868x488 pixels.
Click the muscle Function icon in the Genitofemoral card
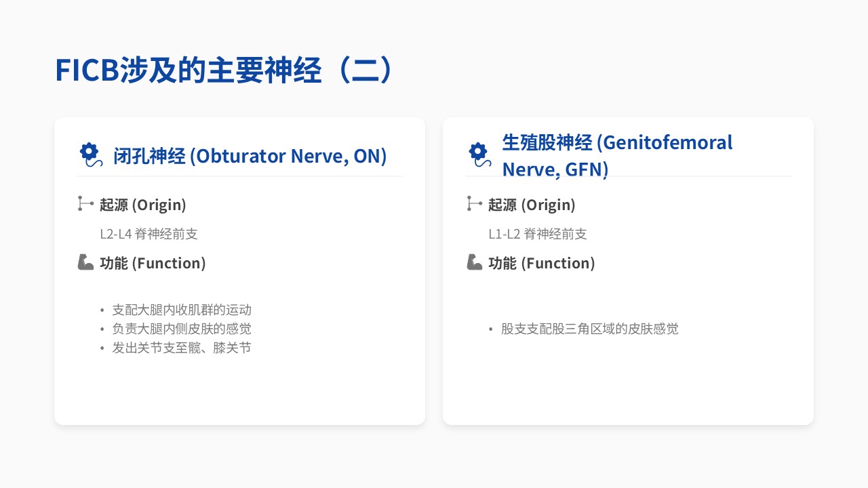coord(475,262)
